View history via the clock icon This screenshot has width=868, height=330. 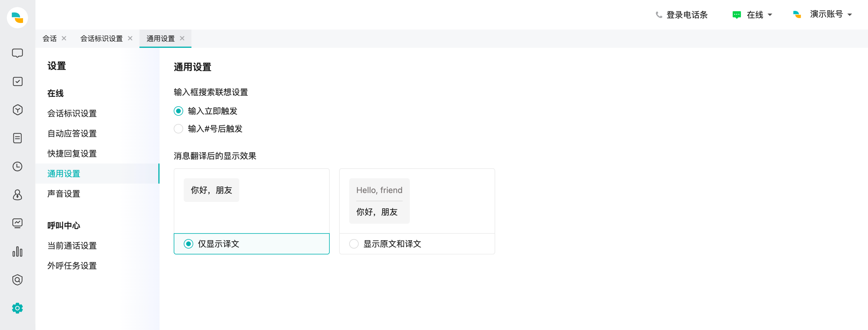pyautogui.click(x=17, y=166)
